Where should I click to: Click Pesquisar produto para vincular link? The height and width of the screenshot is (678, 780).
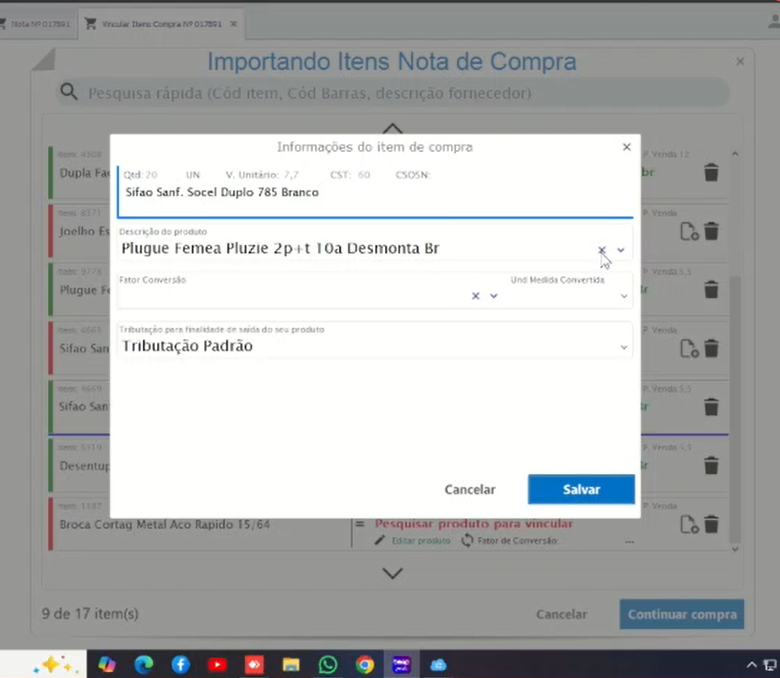point(473,524)
